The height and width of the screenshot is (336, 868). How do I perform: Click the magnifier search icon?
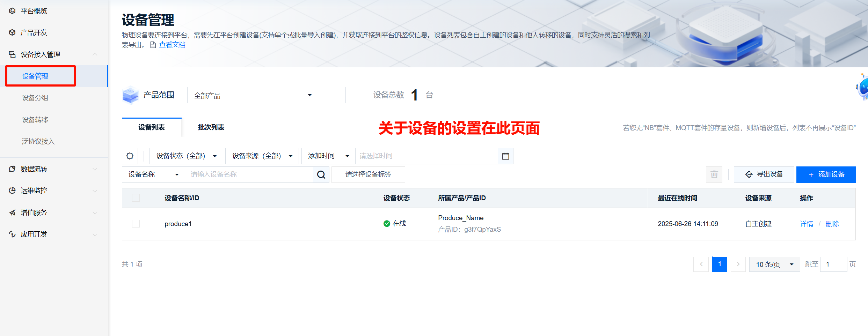tap(321, 174)
